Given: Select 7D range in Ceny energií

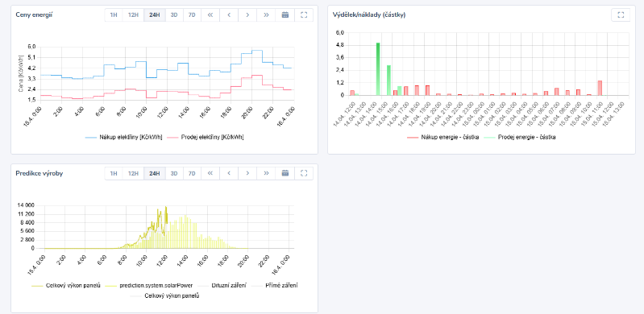Looking at the screenshot, I should (192, 14).
